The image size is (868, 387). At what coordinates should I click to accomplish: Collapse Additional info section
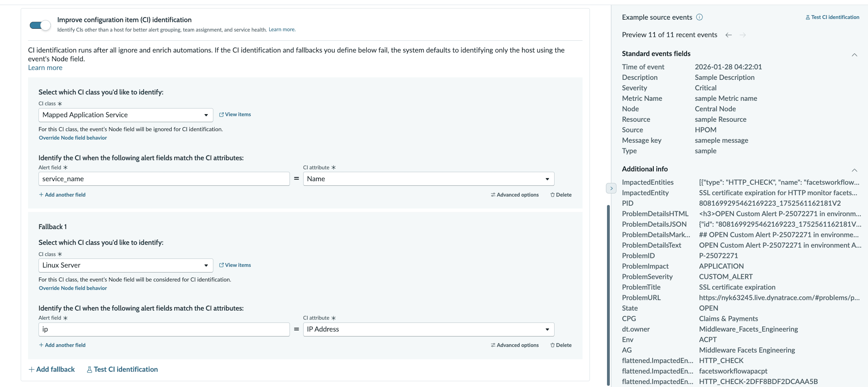pos(854,170)
